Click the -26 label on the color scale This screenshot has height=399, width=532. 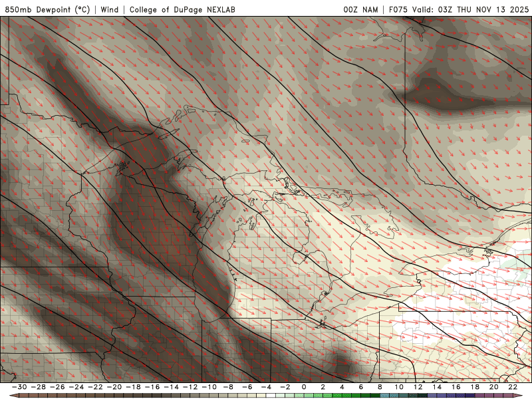point(57,387)
